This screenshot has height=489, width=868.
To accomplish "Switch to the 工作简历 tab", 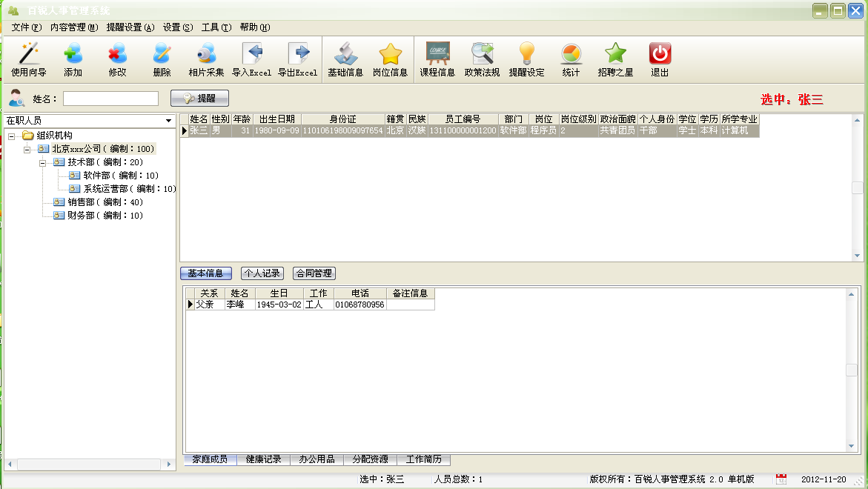I will [x=424, y=459].
